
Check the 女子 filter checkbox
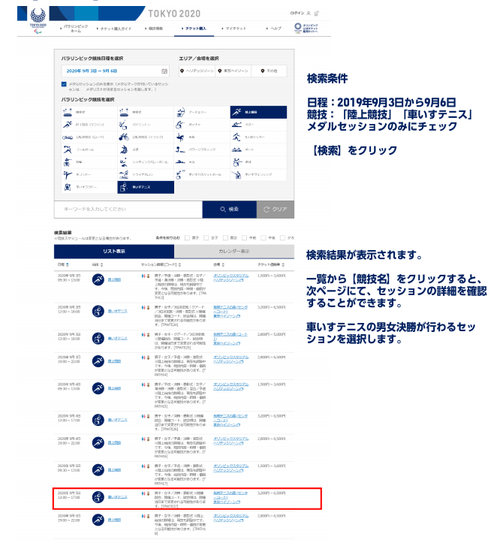206,238
